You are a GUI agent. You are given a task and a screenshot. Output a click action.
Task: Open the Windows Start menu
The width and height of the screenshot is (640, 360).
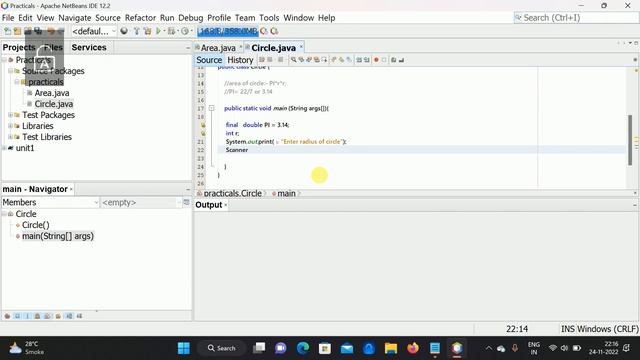tap(184, 348)
